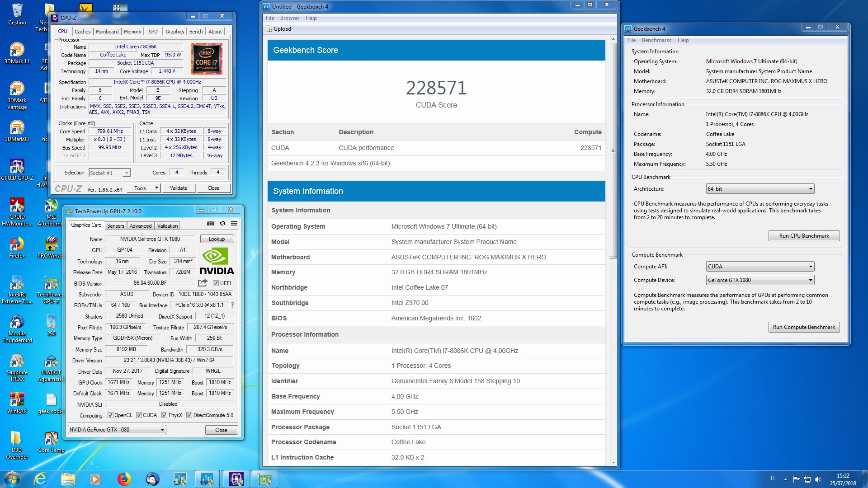Open HWBOT Aquamark desktop shortcut

click(51, 367)
